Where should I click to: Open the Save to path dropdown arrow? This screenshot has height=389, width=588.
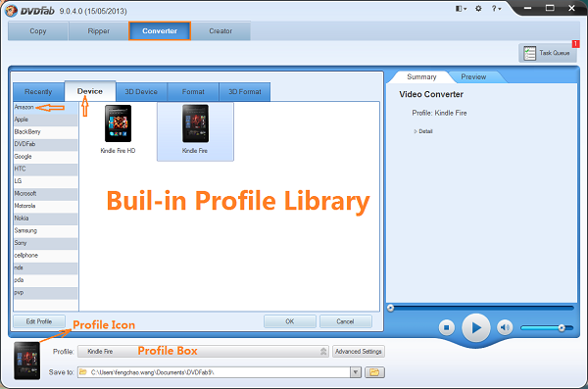coord(356,372)
